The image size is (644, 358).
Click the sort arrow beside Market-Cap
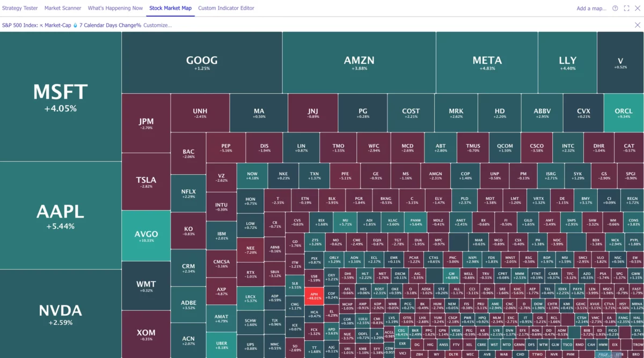coord(41,25)
